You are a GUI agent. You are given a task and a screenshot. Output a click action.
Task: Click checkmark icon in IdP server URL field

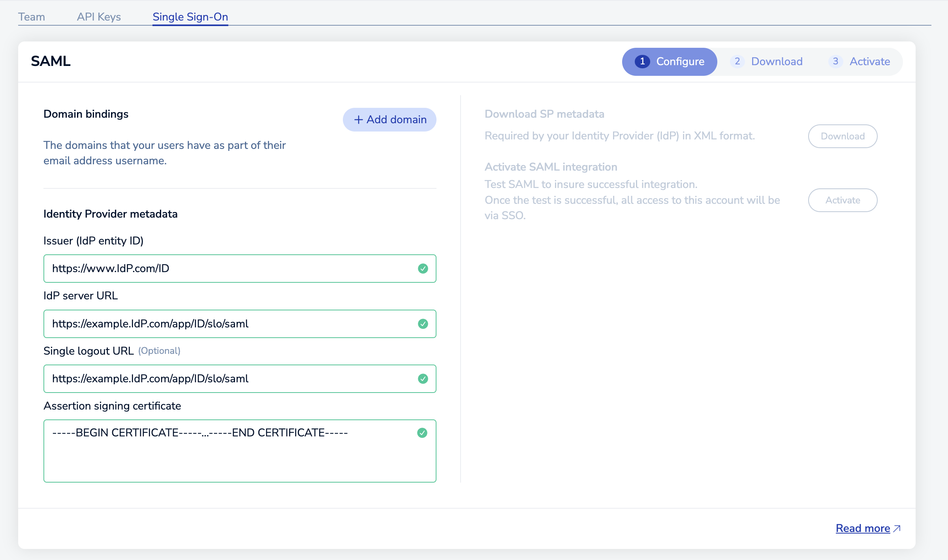[423, 324]
